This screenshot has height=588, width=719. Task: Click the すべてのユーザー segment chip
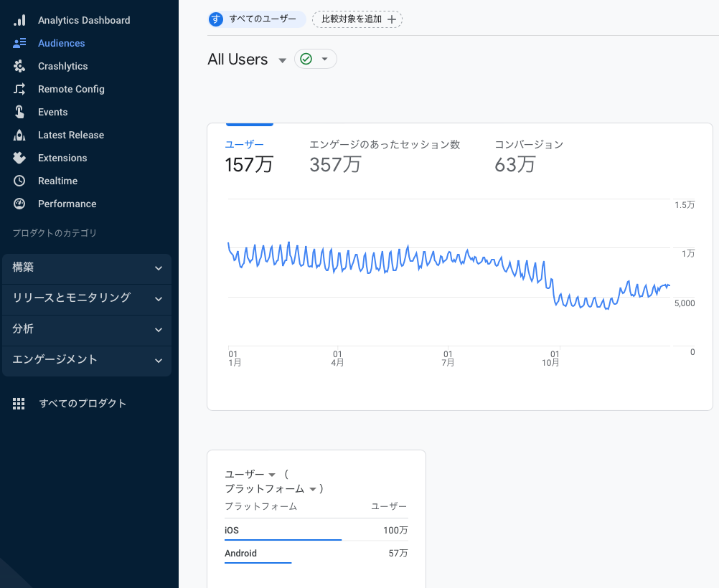(x=256, y=19)
